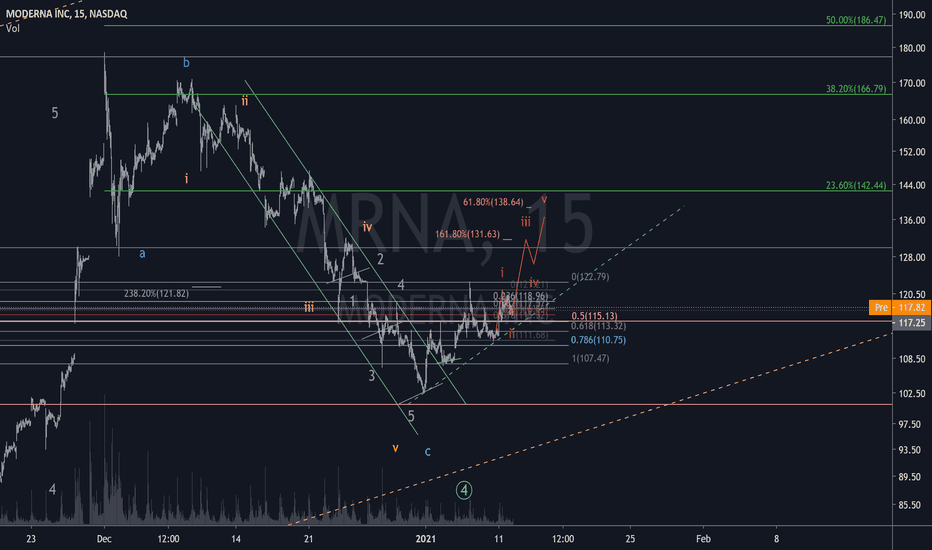Select the 102.50 price axis label
The image size is (932, 550).
point(912,393)
